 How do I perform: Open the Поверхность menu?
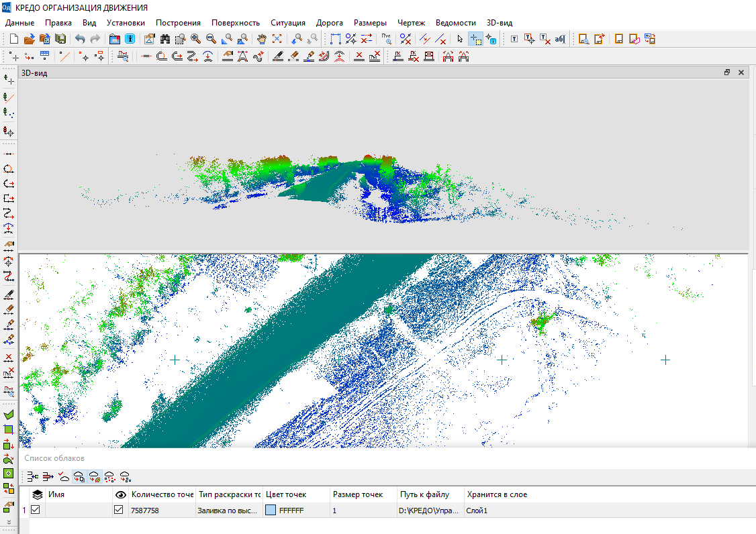pyautogui.click(x=235, y=23)
